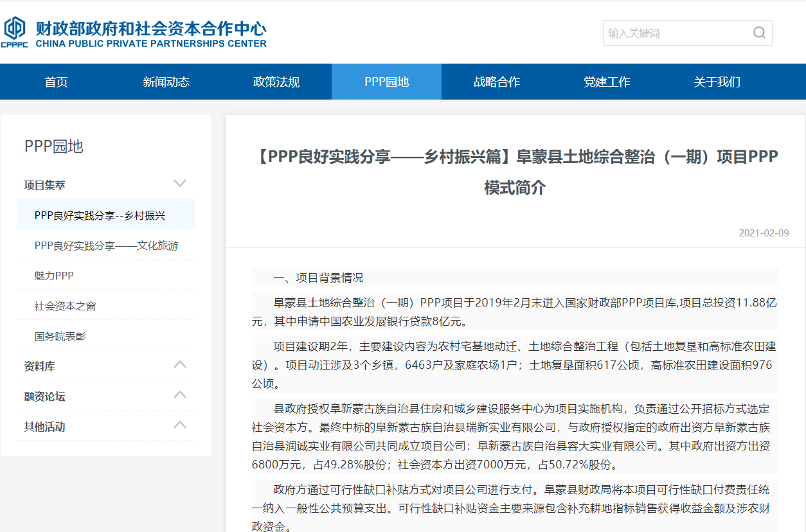Click the article title 阜蒙县土地综合整治 heading
This screenshot has width=806, height=532.
pos(515,172)
